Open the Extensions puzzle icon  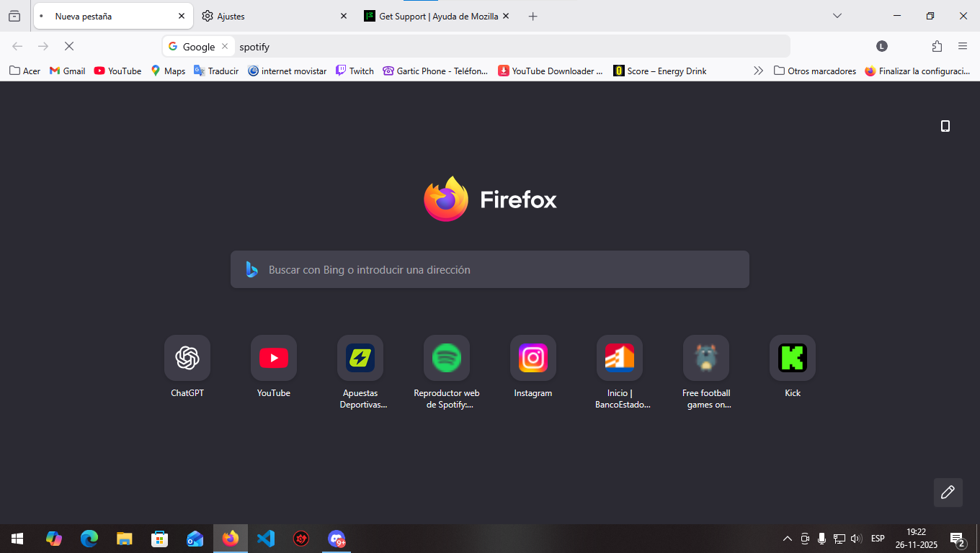pos(937,46)
